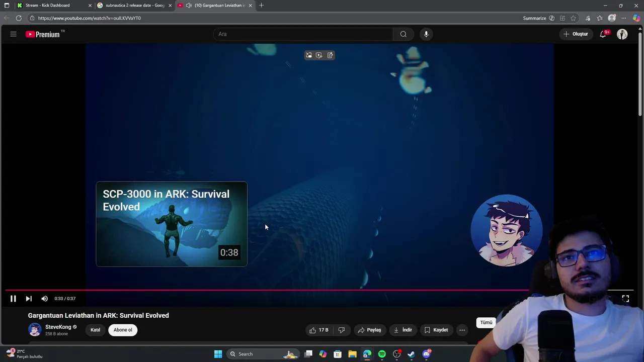The height and width of the screenshot is (362, 644).
Task: Close the subnautica 2 release date tab
Action: [170, 6]
